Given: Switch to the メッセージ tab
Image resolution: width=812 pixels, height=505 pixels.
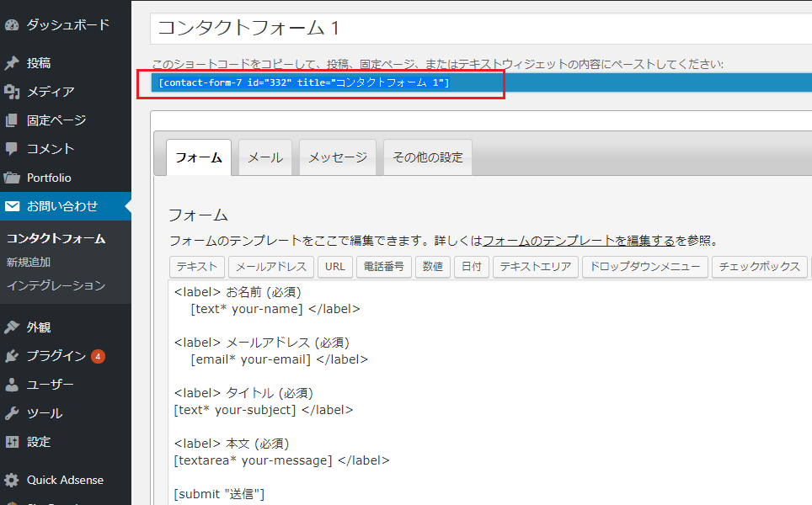Looking at the screenshot, I should click(338, 157).
